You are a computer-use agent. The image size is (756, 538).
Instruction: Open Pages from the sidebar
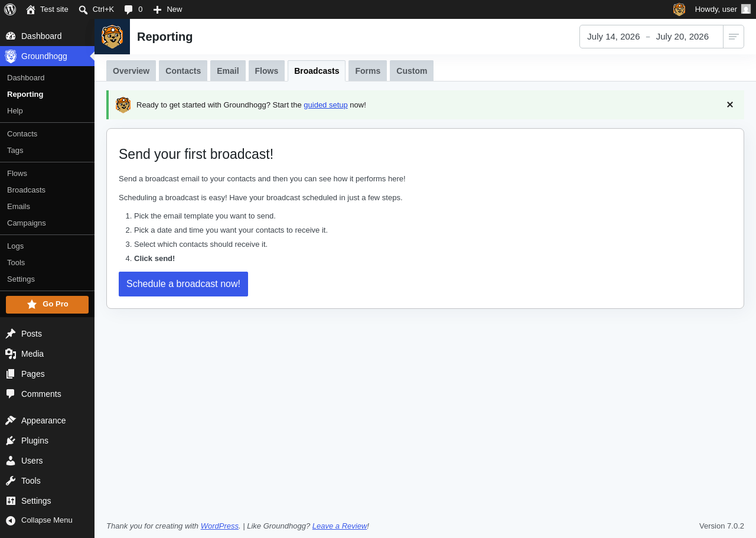[x=47, y=374]
